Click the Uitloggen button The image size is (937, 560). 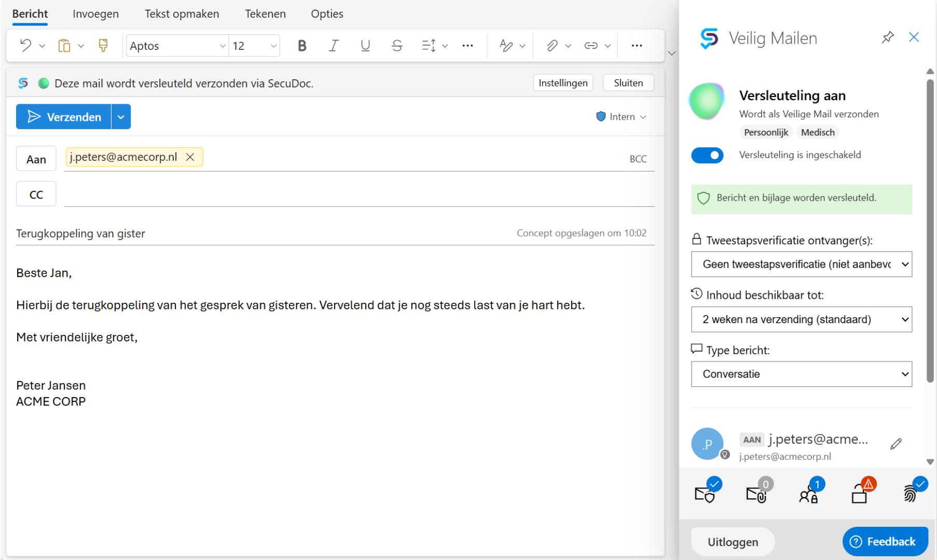733,542
